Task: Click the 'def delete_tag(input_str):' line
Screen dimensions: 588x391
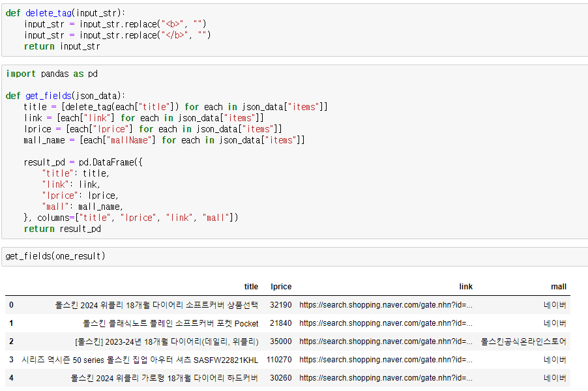Action: tap(65, 13)
